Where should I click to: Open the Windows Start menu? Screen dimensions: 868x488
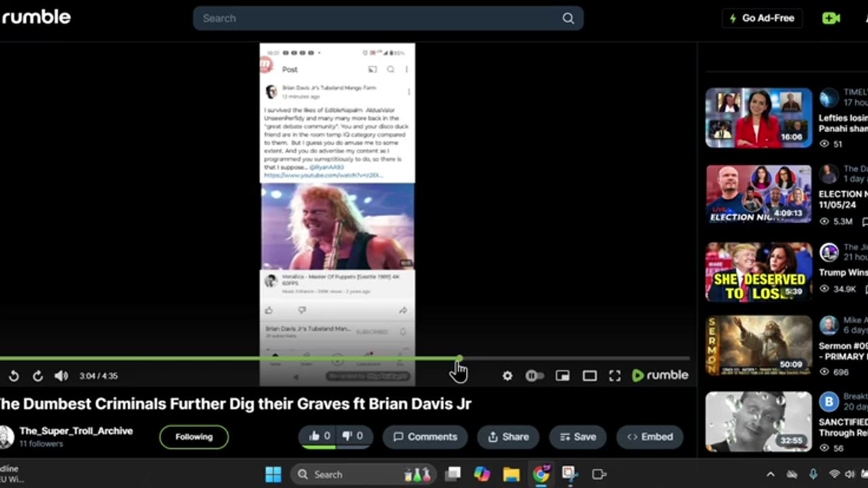click(273, 474)
